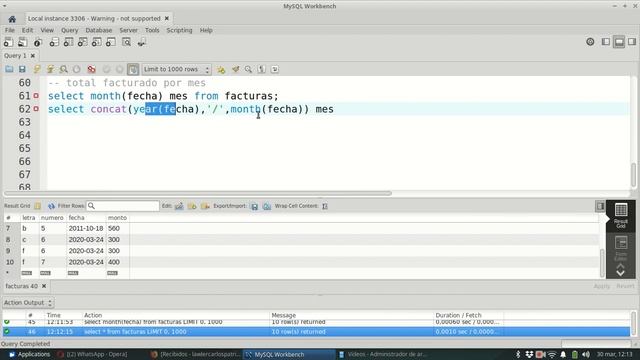Open the object inspector info icon

tap(38, 42)
